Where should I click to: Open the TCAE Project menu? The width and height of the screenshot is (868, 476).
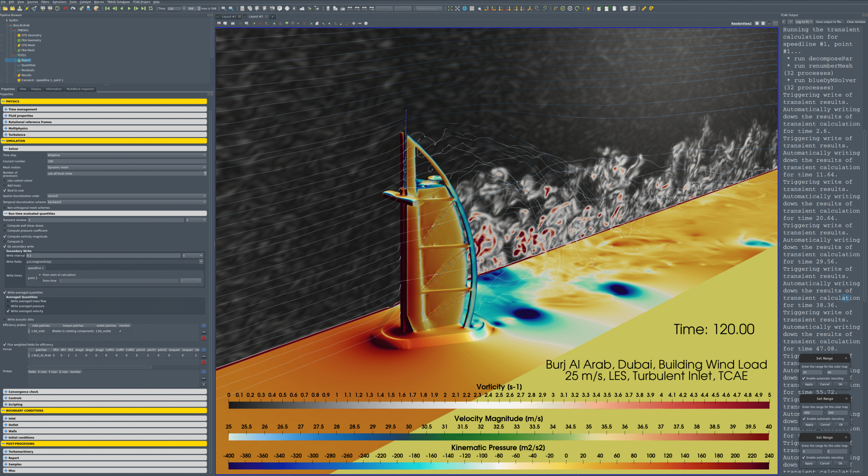141,2
